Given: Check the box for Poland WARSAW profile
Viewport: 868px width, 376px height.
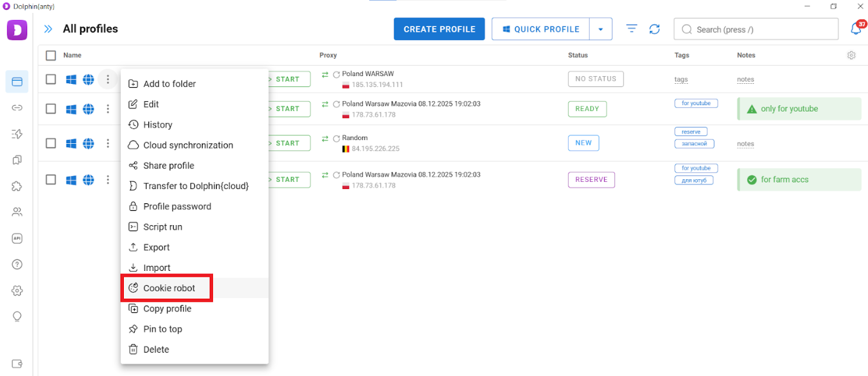Looking at the screenshot, I should [x=51, y=79].
